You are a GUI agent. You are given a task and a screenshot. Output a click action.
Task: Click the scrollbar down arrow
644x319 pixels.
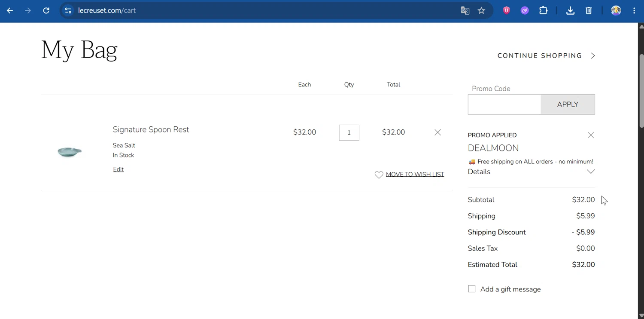click(641, 316)
